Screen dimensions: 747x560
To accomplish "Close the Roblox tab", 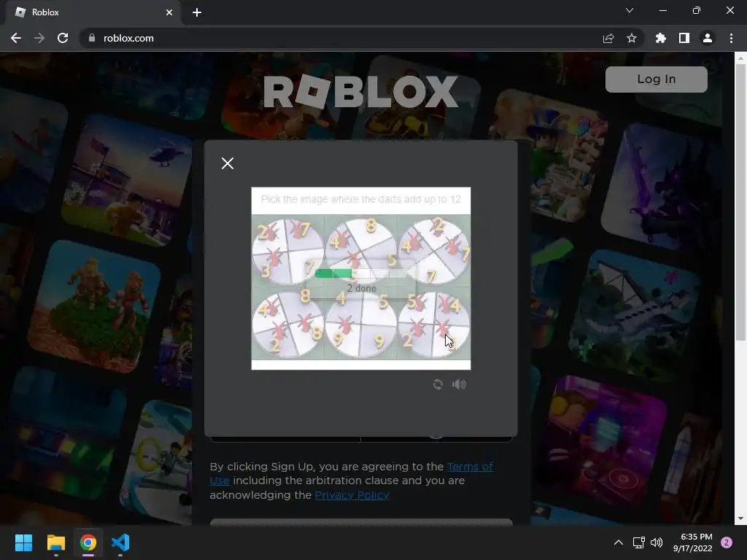I will point(169,12).
